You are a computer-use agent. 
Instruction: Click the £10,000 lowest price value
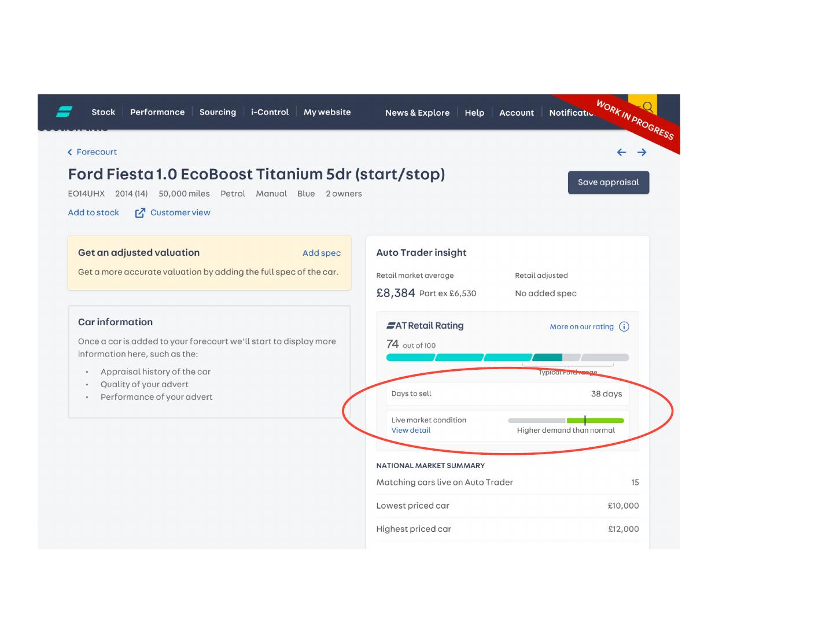pyautogui.click(x=624, y=505)
